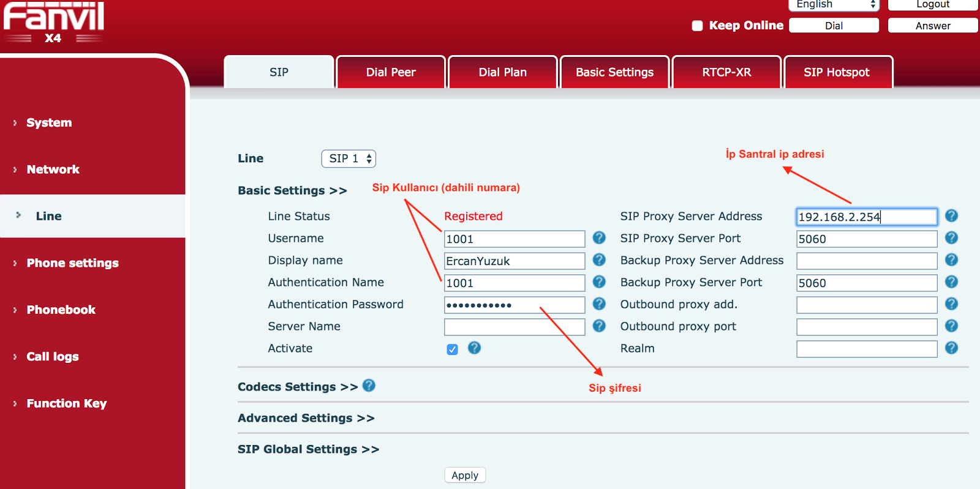Open help for the Display name field

point(599,259)
